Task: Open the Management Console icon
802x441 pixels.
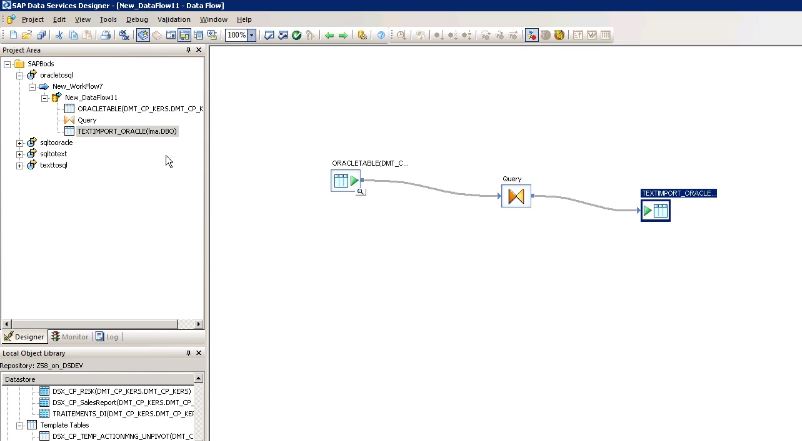Action: (x=362, y=35)
